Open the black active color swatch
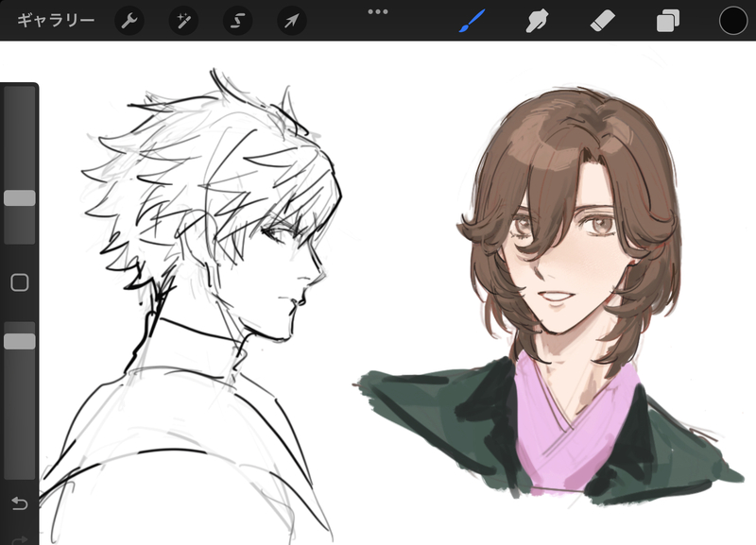Image resolution: width=756 pixels, height=545 pixels. click(x=733, y=21)
